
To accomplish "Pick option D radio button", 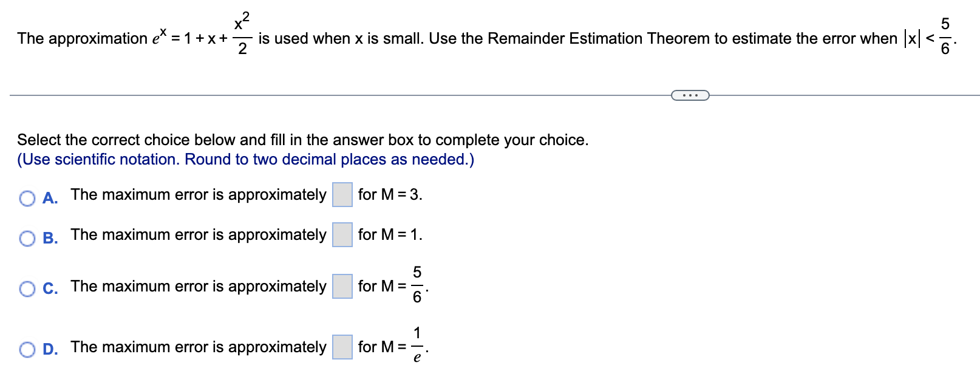I will 27,350.
